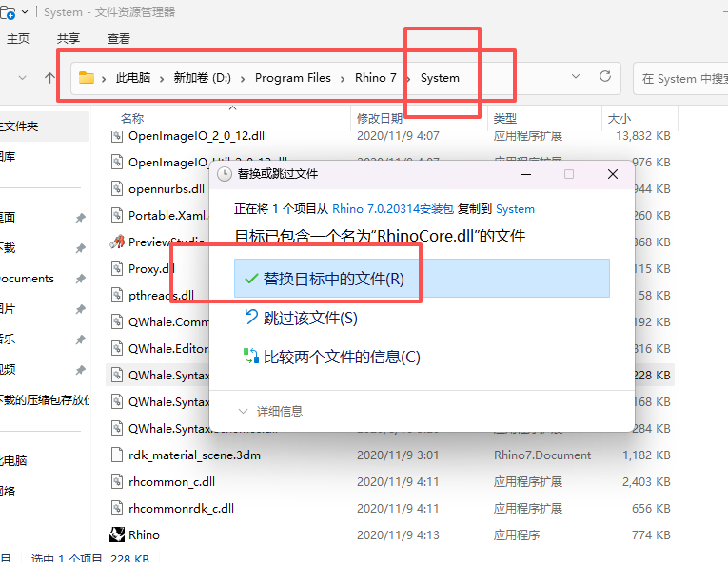Select the Rhino application file

[144, 535]
